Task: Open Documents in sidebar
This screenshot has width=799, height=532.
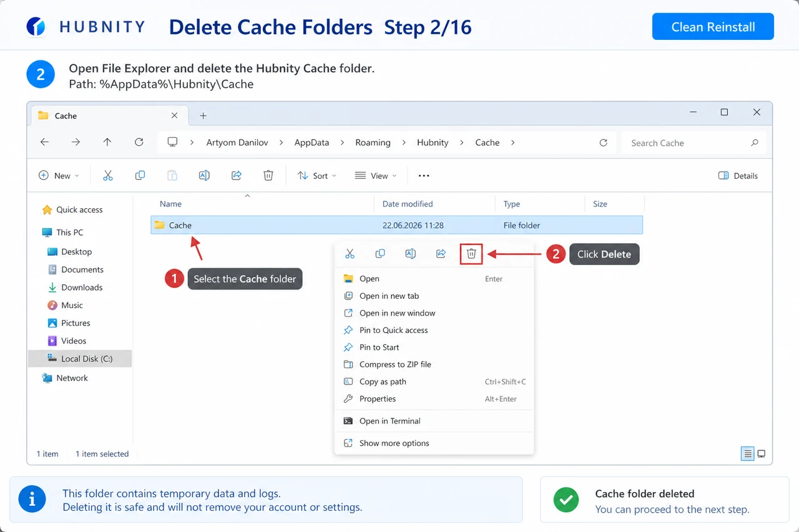Action: click(76, 269)
